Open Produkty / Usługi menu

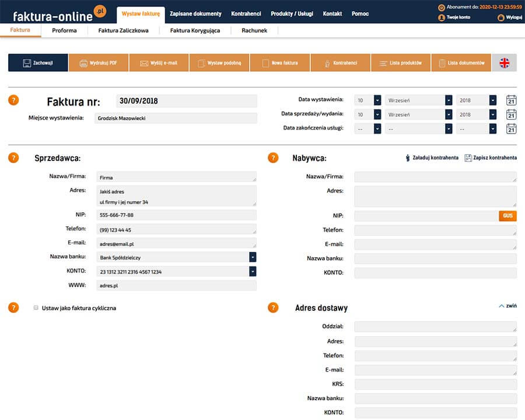tap(292, 14)
